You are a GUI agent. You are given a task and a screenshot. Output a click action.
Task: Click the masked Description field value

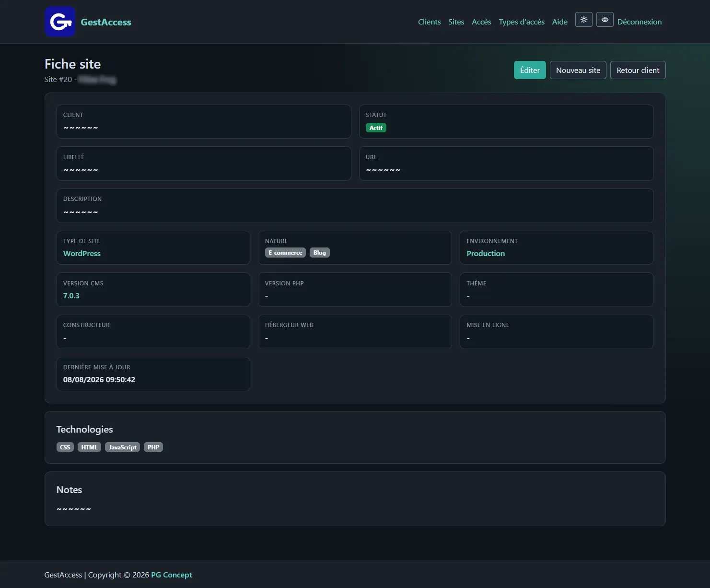(x=81, y=212)
